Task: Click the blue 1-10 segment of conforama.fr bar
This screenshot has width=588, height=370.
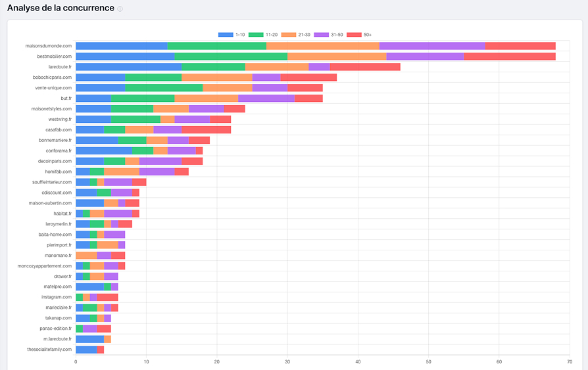Action: (104, 150)
